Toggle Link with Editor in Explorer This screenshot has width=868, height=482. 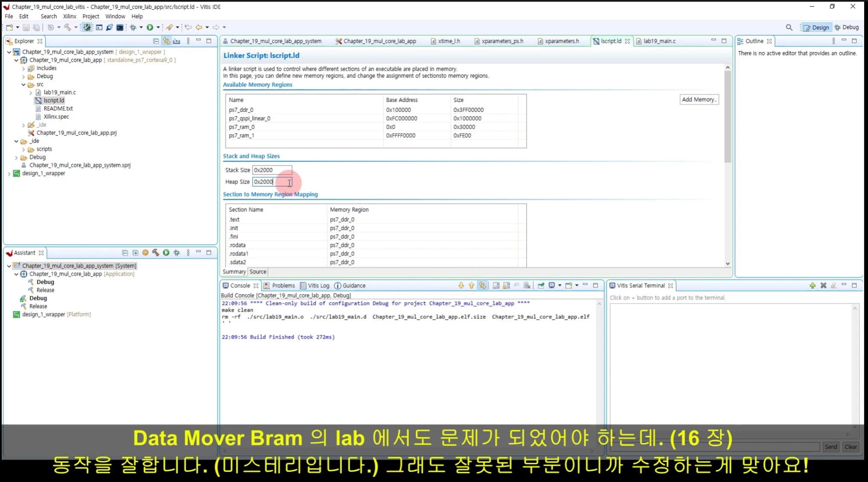click(x=166, y=41)
